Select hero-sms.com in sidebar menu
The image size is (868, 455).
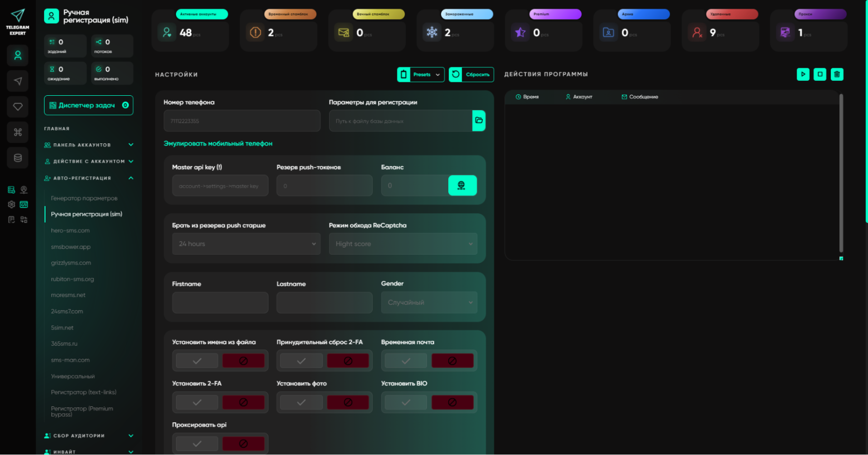coord(70,230)
